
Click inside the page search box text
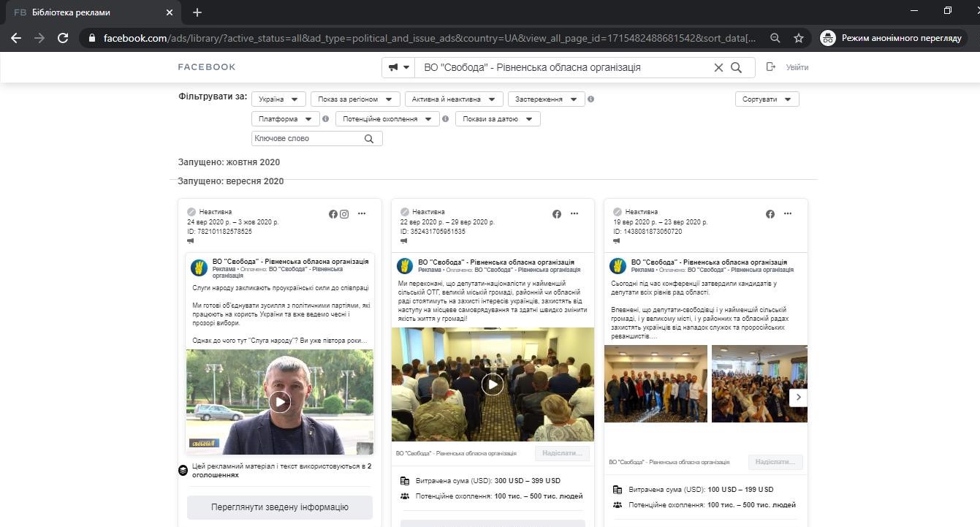pos(532,67)
